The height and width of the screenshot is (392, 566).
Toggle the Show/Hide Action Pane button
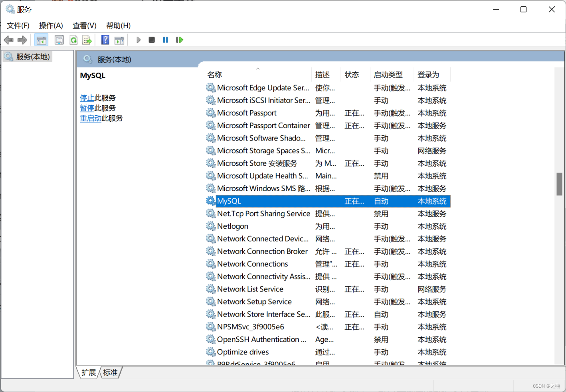pos(120,40)
